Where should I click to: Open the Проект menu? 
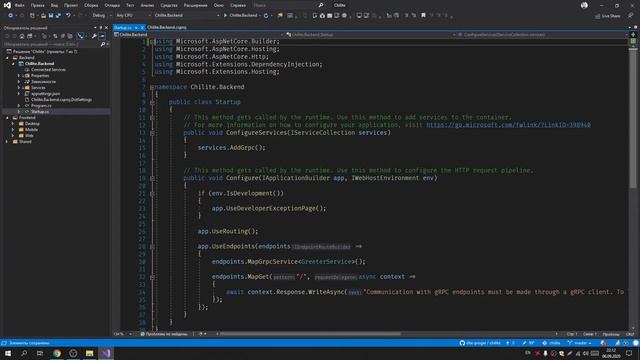pos(71,5)
